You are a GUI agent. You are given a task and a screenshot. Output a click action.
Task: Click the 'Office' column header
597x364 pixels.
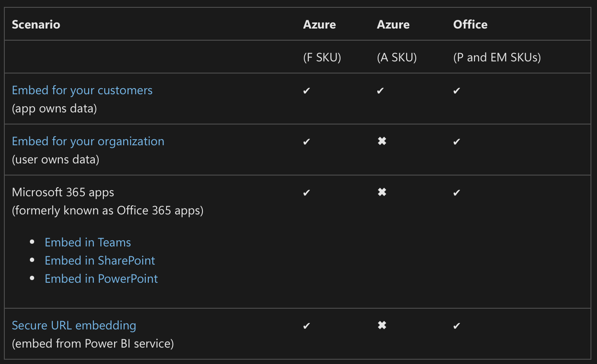(x=470, y=24)
